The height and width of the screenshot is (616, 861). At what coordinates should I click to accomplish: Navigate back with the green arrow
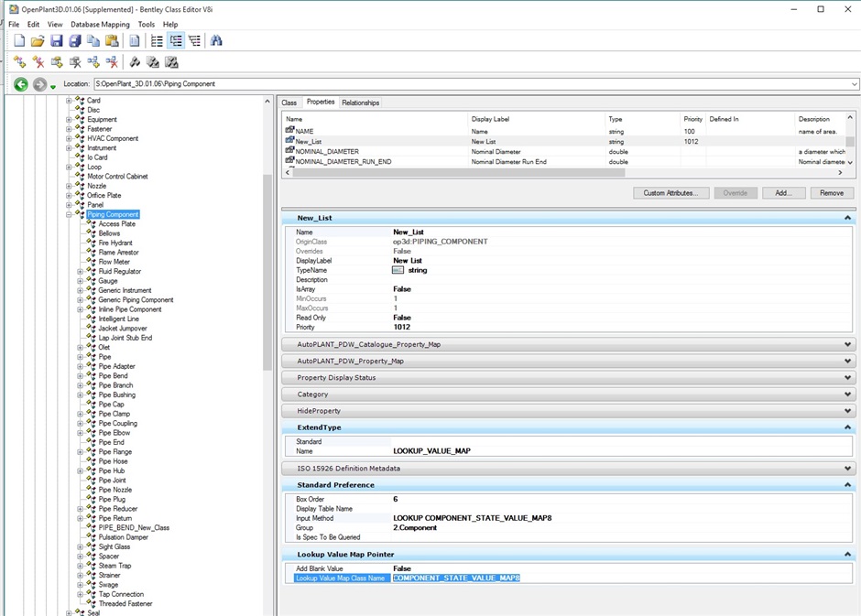point(21,84)
